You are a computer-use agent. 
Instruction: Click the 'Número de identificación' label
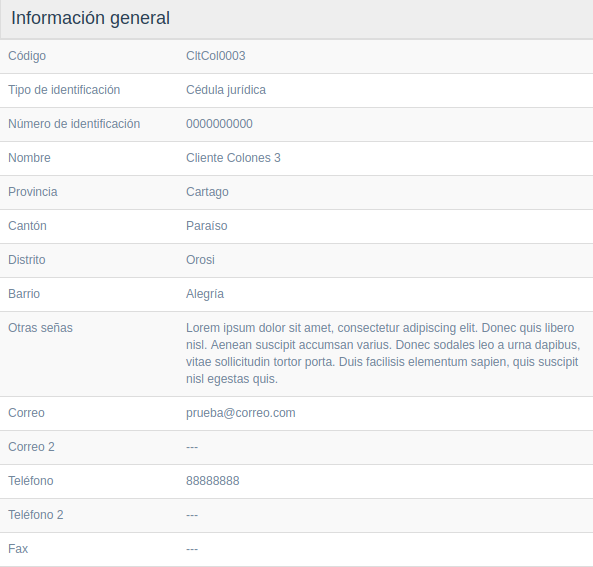pyautogui.click(x=74, y=124)
